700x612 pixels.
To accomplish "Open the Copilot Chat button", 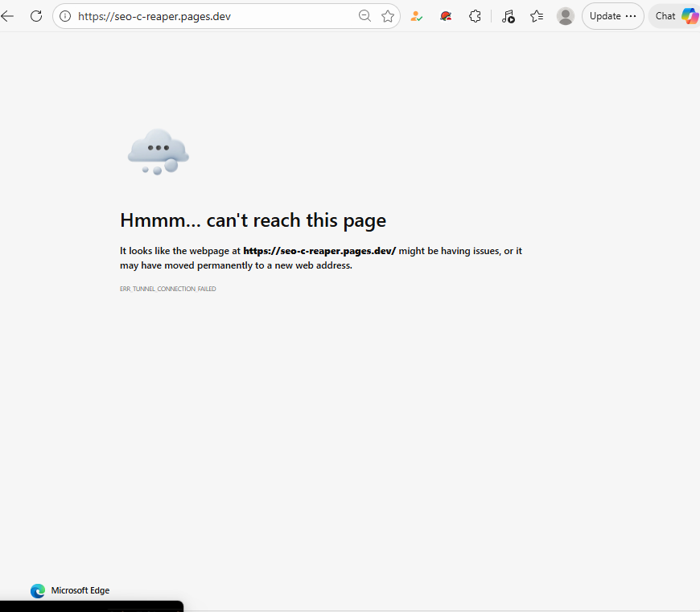I will tap(674, 17).
